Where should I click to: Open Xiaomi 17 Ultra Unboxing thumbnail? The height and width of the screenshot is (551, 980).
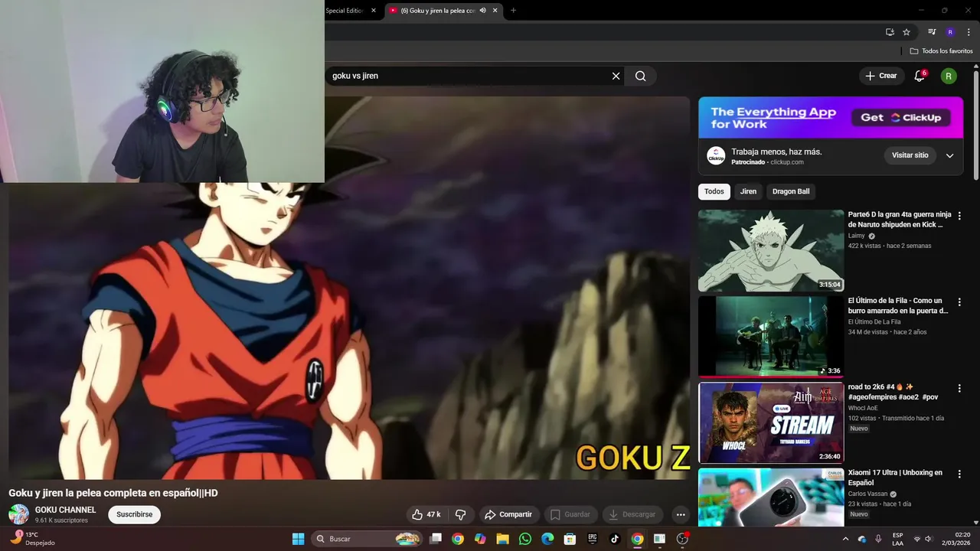771,497
